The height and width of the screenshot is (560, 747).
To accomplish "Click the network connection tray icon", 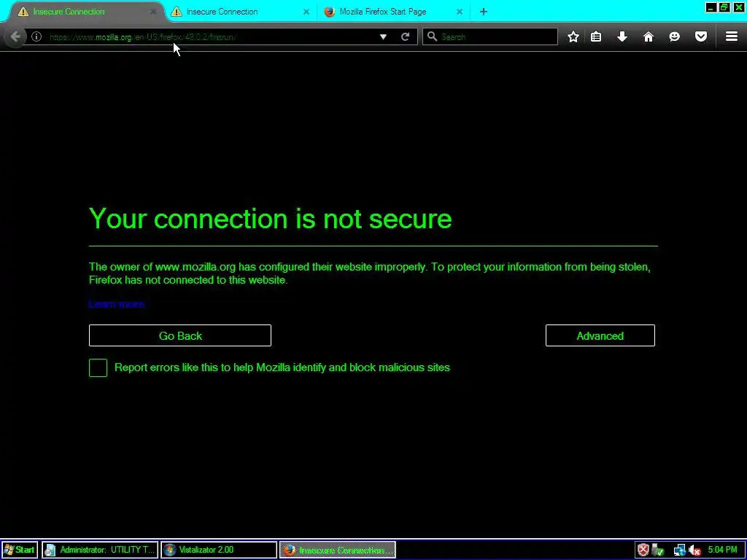I will pos(680,550).
